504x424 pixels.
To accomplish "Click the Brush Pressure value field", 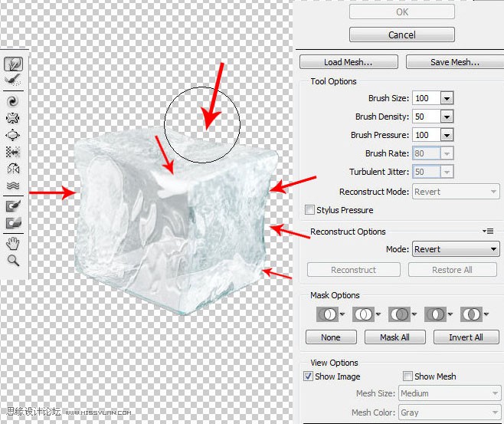I will point(427,135).
